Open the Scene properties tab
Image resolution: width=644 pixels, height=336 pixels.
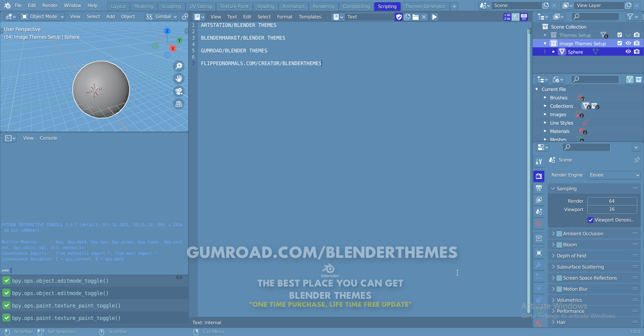[539, 211]
